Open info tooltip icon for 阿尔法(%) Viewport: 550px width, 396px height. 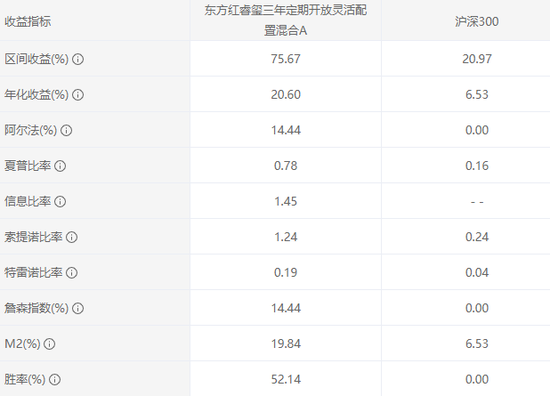[66, 130]
